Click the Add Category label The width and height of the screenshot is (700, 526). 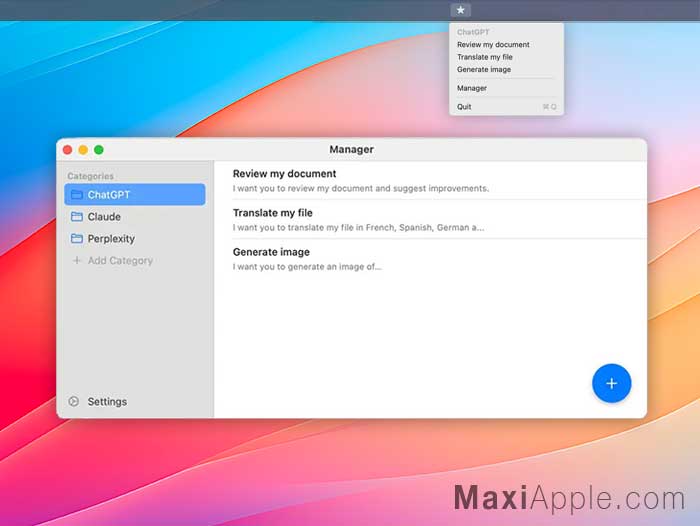coord(120,260)
